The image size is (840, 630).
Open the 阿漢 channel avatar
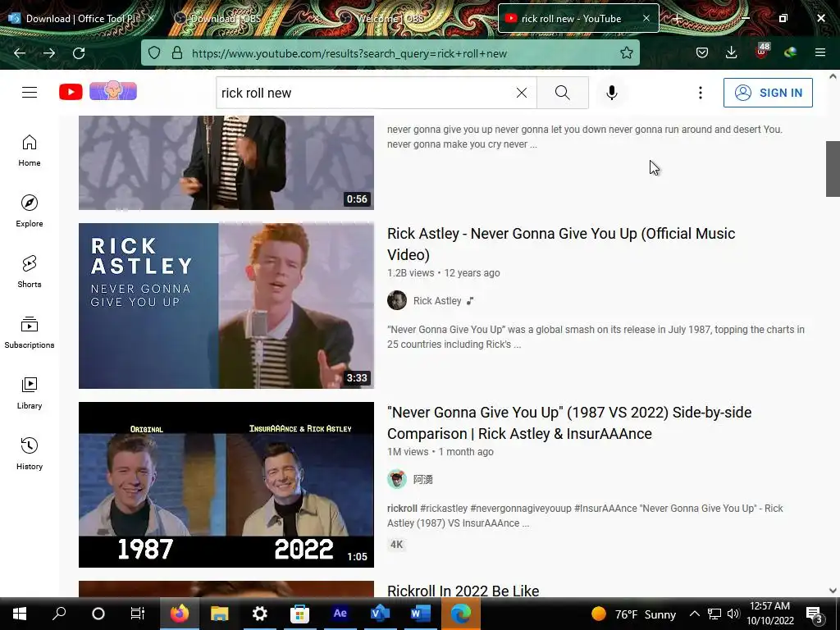point(397,479)
